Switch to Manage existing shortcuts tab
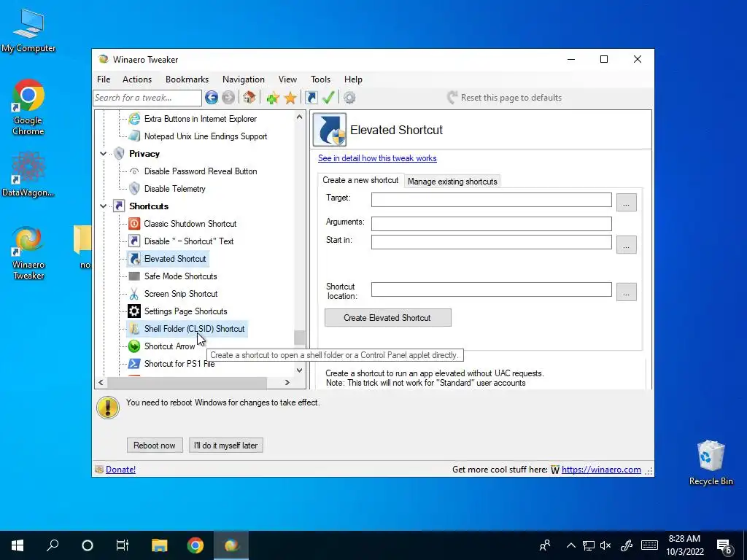Viewport: 747px width, 560px height. point(452,182)
